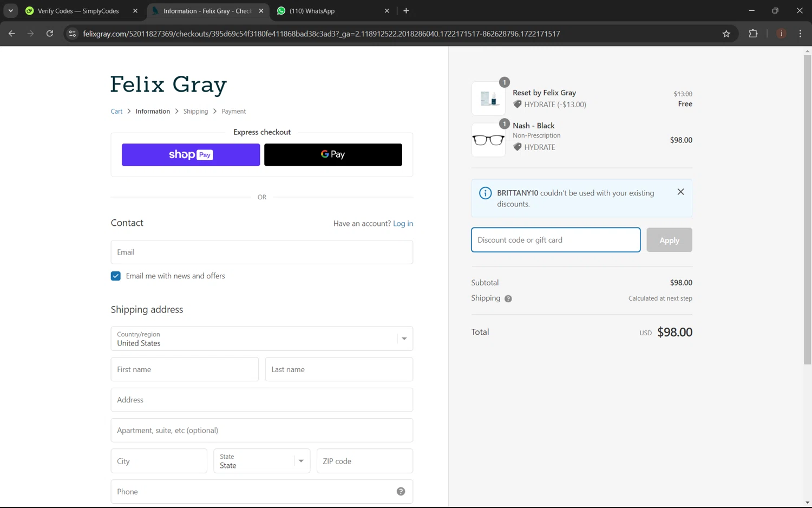Close the Verify Codes SimplyCodes tab
Viewport: 812px width, 508px height.
click(x=135, y=11)
